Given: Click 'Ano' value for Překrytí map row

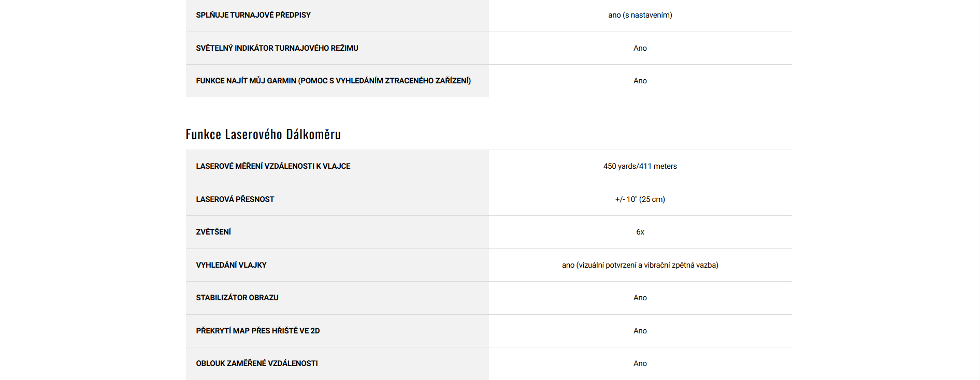Looking at the screenshot, I should tap(640, 331).
